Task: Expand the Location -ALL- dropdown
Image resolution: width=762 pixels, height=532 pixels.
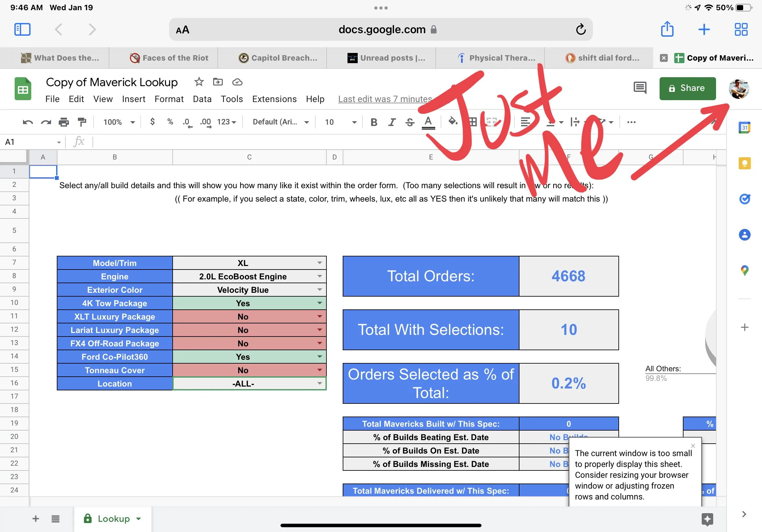Action: (319, 383)
